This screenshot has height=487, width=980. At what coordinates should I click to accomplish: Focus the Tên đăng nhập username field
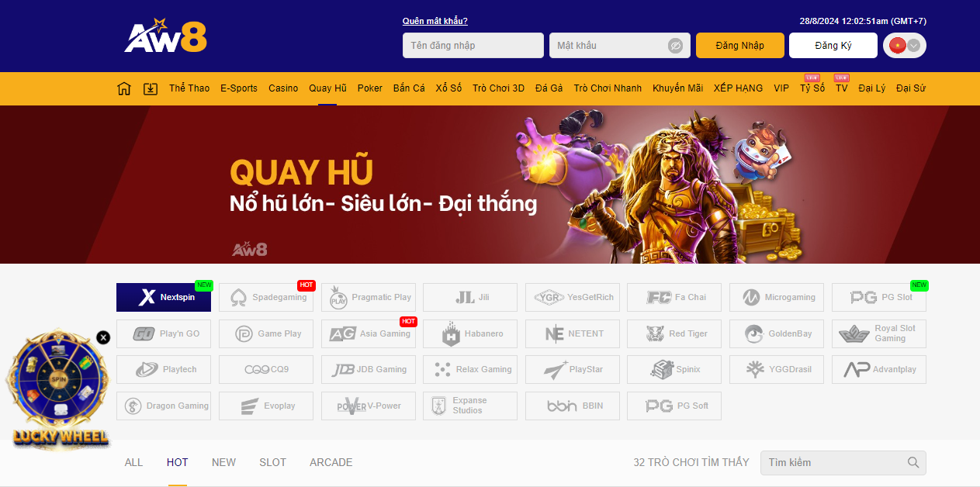pos(473,46)
